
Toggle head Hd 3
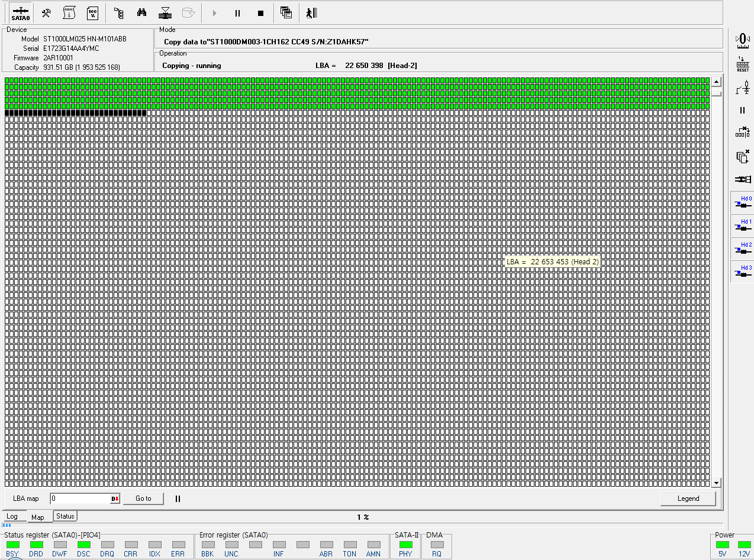[742, 271]
